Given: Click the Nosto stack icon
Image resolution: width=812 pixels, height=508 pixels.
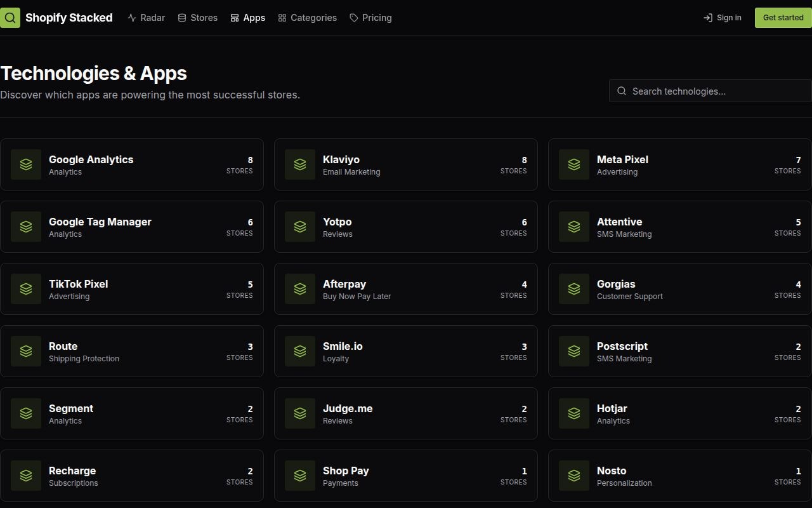Looking at the screenshot, I should 574,476.
